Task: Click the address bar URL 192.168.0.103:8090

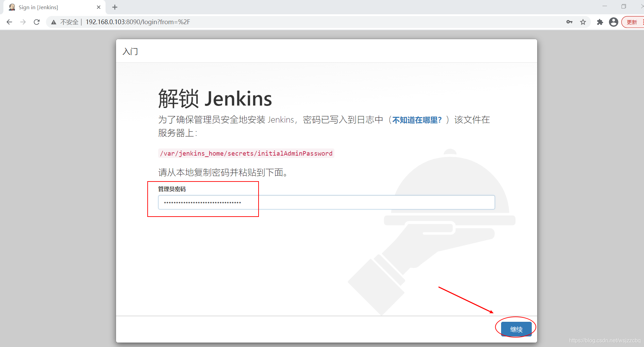Action: (138, 22)
